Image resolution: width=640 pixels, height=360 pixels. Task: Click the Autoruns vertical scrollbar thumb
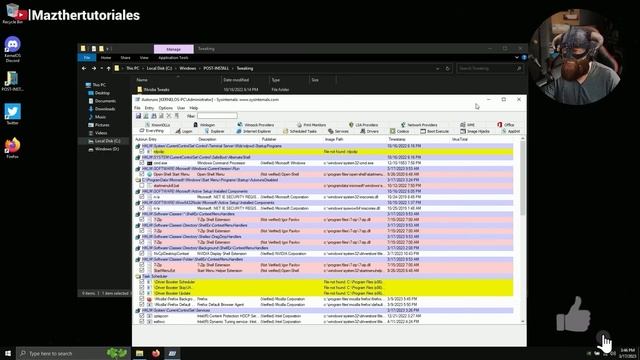click(523, 178)
